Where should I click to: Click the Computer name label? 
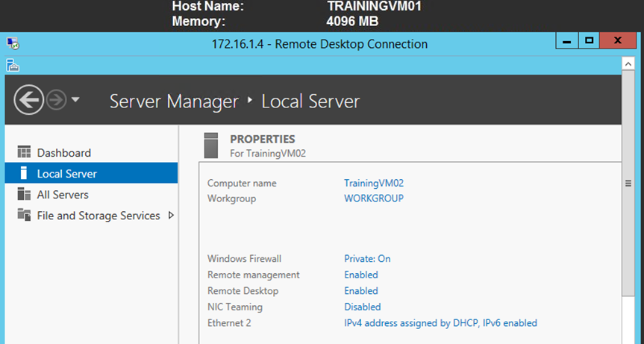click(x=242, y=183)
